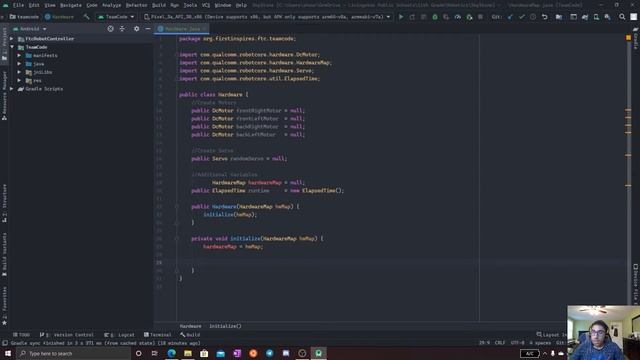
Task: Open the Refactor menu
Action: pyautogui.click(x=136, y=5)
